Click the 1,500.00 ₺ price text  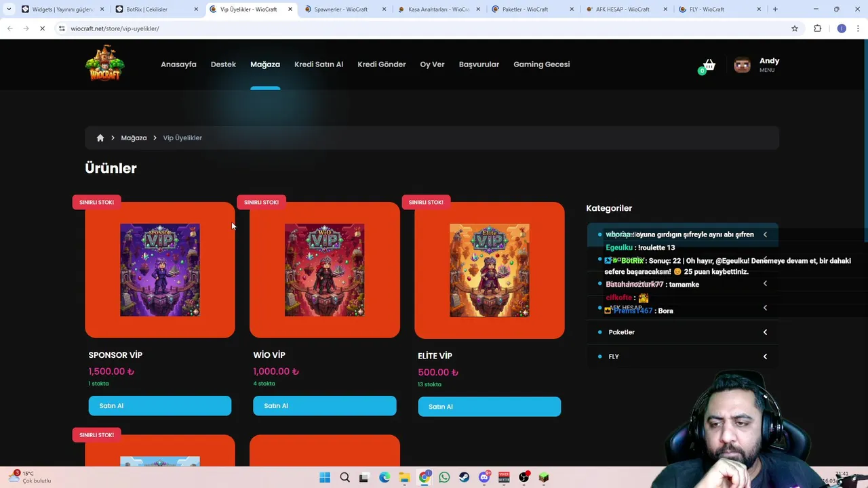click(111, 371)
